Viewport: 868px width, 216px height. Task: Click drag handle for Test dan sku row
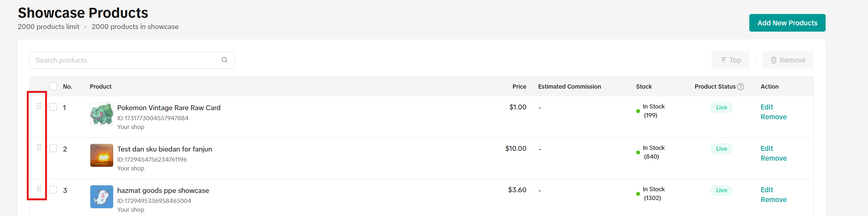39,147
